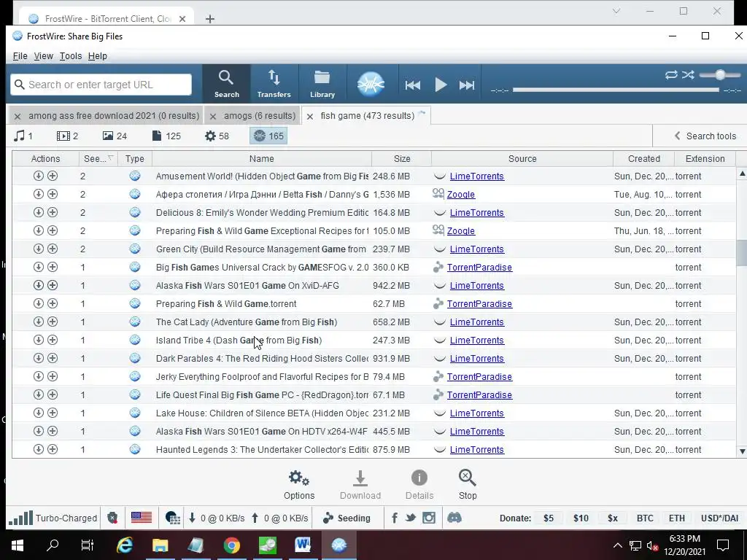Click the Seeding status indicator
747x560 pixels.
tap(347, 518)
